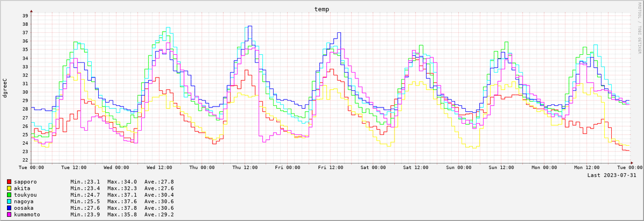Screen dimensions: 644x221
Task: Select kumamoto's 'Min.:23.9' value
Action: [x=85, y=214]
